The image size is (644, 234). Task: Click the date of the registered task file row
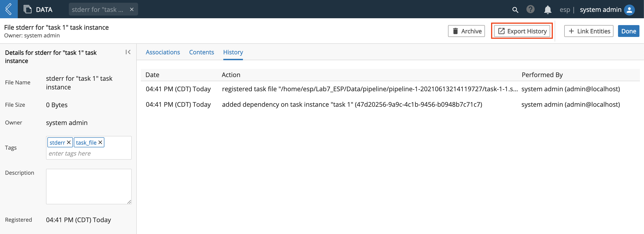click(x=178, y=89)
